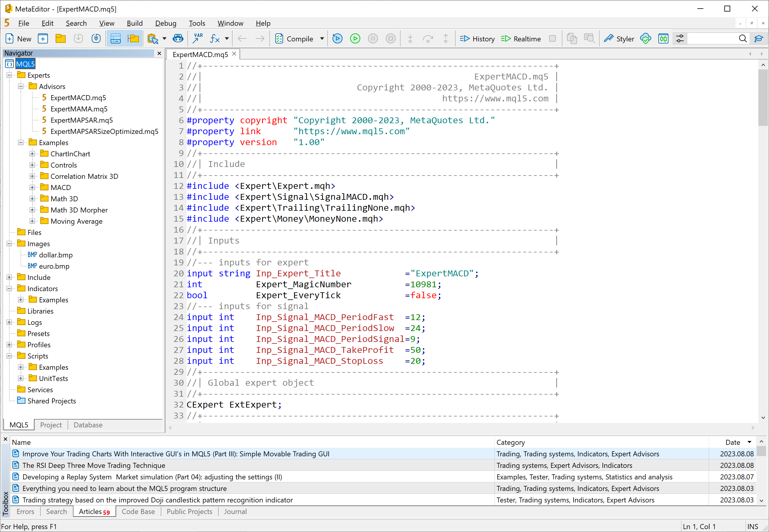
Task: Expand the MACD examples folder
Action: tap(32, 187)
